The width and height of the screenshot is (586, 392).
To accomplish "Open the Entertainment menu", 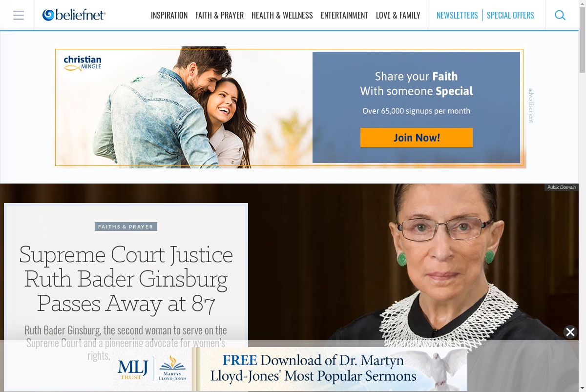I will [344, 15].
